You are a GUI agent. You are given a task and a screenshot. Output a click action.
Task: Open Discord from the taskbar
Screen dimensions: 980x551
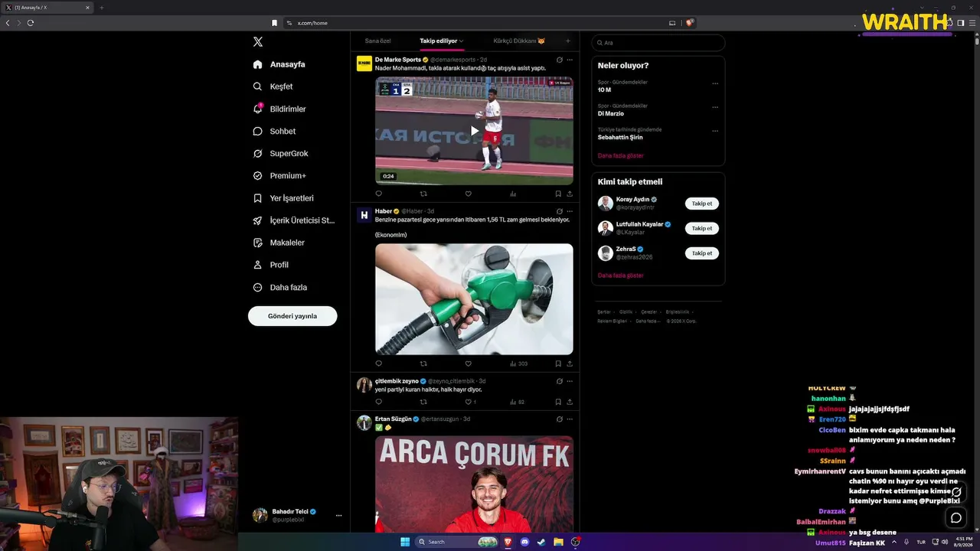point(524,542)
